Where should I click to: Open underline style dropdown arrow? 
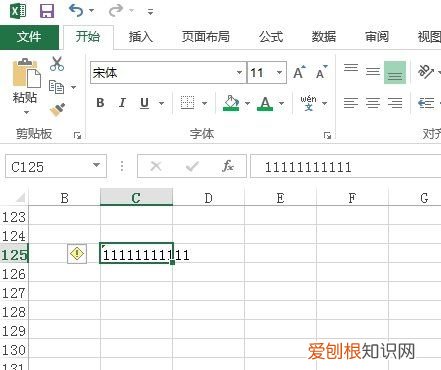(x=161, y=103)
